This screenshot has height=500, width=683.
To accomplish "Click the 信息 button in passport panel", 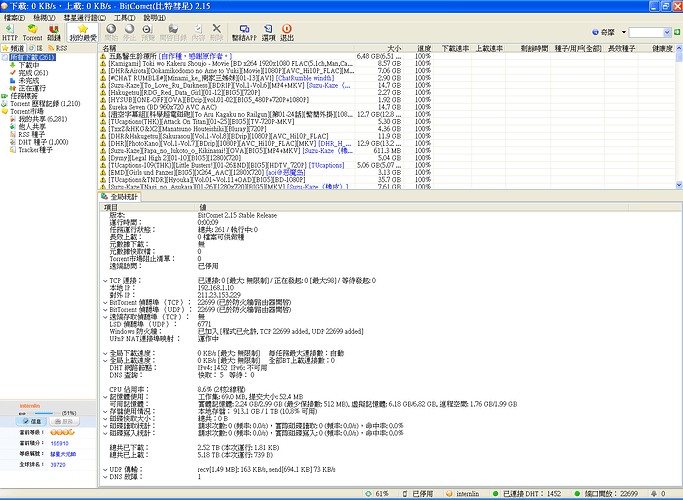I will click(x=31, y=421).
